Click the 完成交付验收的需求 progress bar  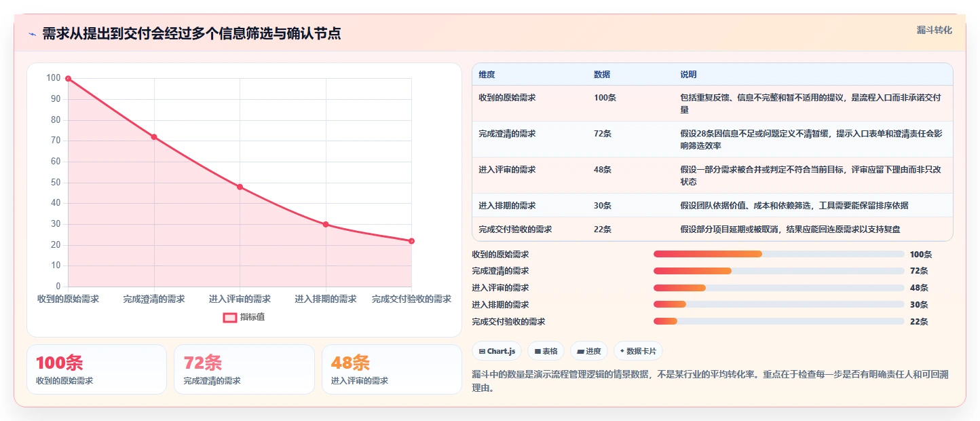(778, 321)
